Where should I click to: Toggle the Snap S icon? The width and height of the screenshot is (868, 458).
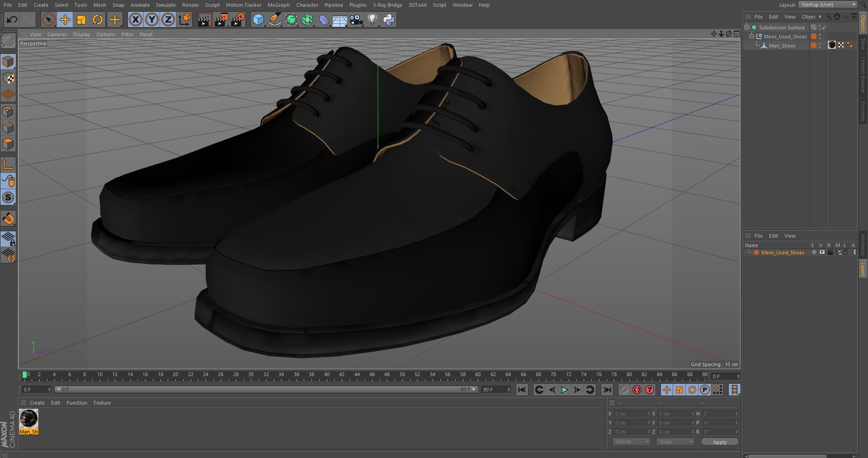(8, 198)
